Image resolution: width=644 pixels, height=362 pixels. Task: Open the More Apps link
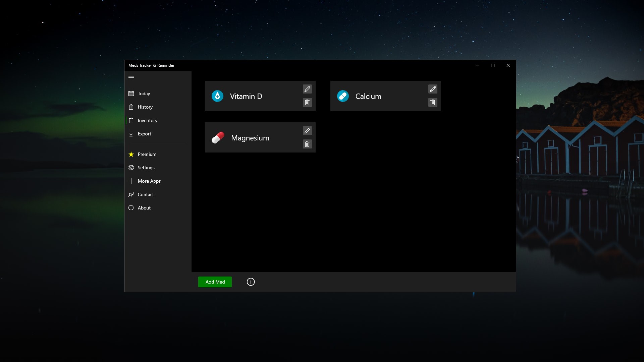(149, 181)
